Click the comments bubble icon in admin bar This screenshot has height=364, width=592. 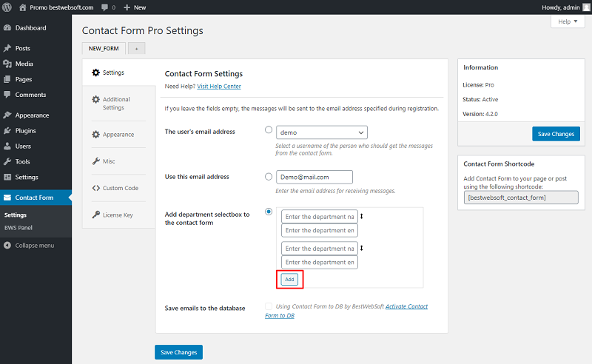point(104,7)
